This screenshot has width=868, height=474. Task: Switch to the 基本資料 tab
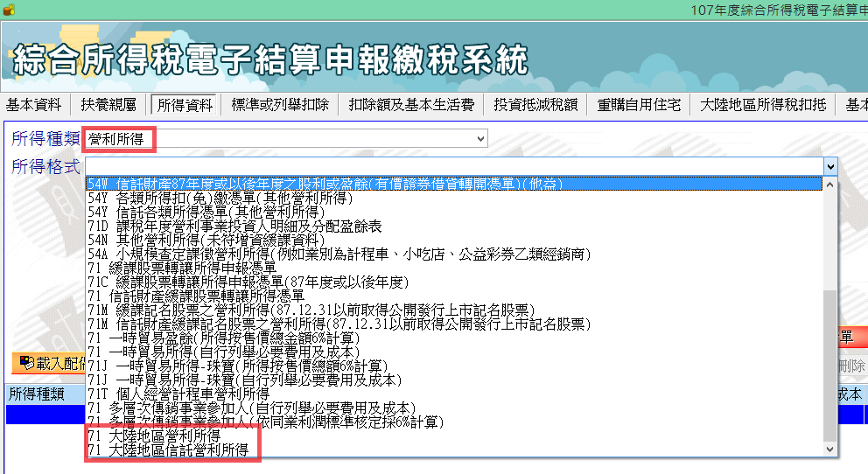(34, 105)
